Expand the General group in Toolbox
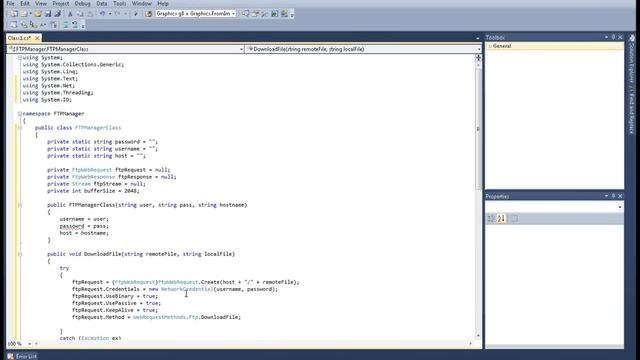 (490, 46)
